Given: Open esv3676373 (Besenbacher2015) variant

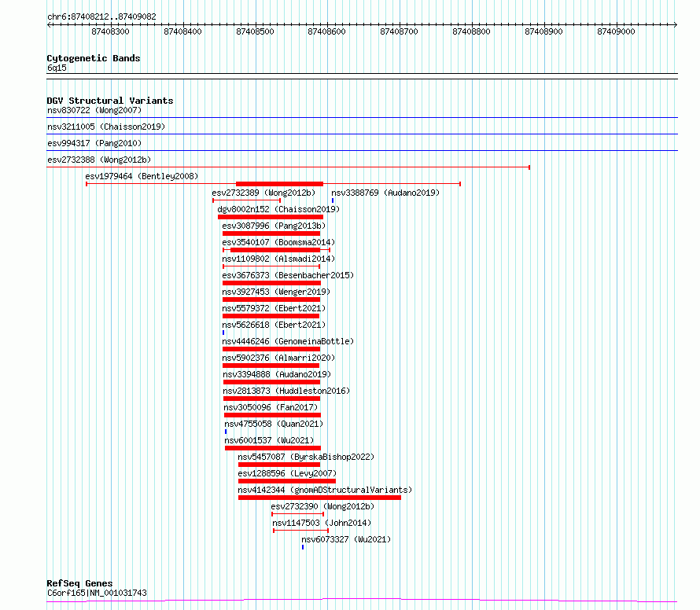Looking at the screenshot, I should pyautogui.click(x=288, y=275).
